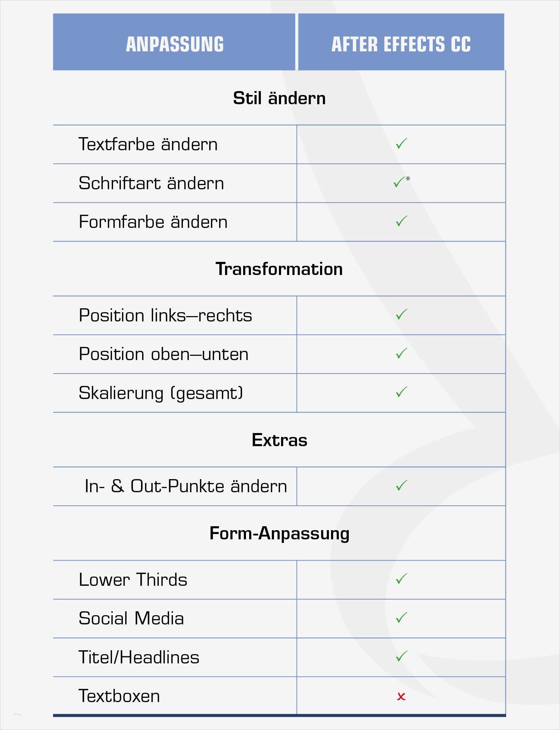Click the Position oben–unten checkmark
The height and width of the screenshot is (730, 560).
coord(401,354)
